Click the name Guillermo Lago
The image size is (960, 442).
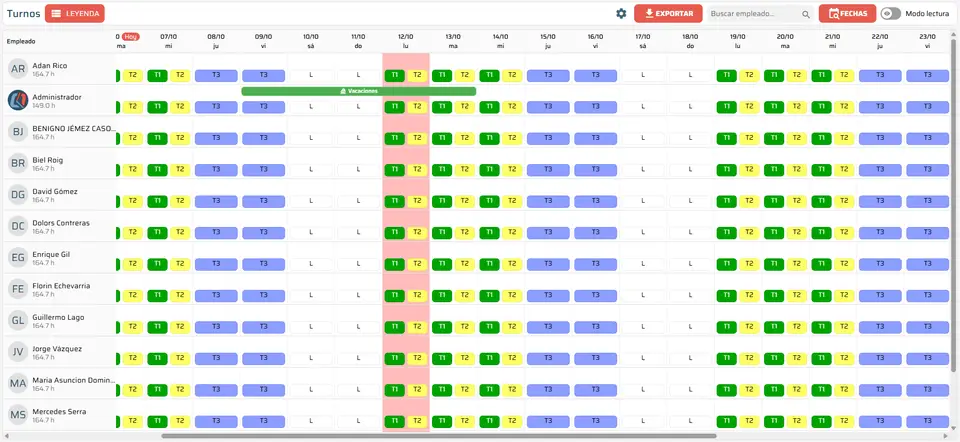pyautogui.click(x=58, y=317)
